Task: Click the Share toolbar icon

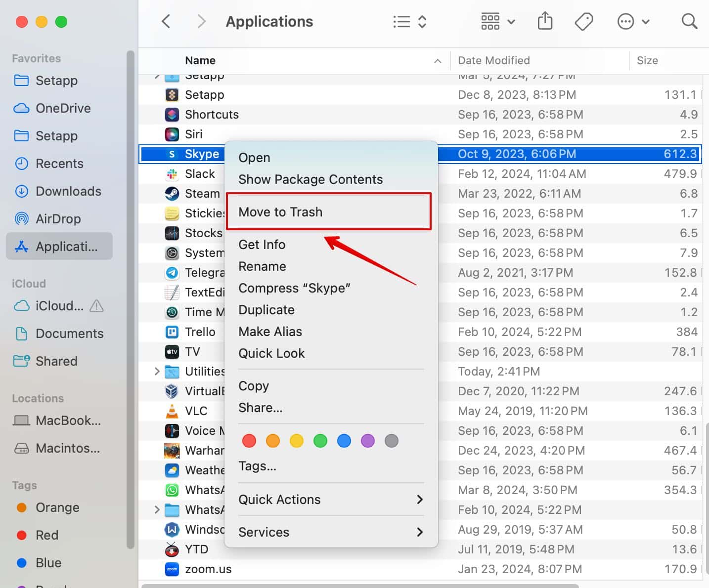Action: pos(545,21)
